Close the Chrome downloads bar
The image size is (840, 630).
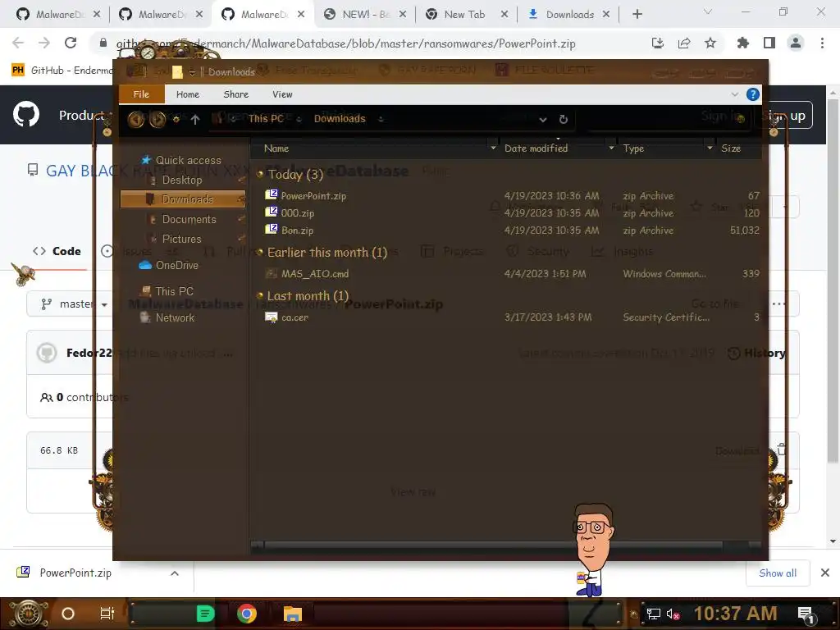(825, 573)
